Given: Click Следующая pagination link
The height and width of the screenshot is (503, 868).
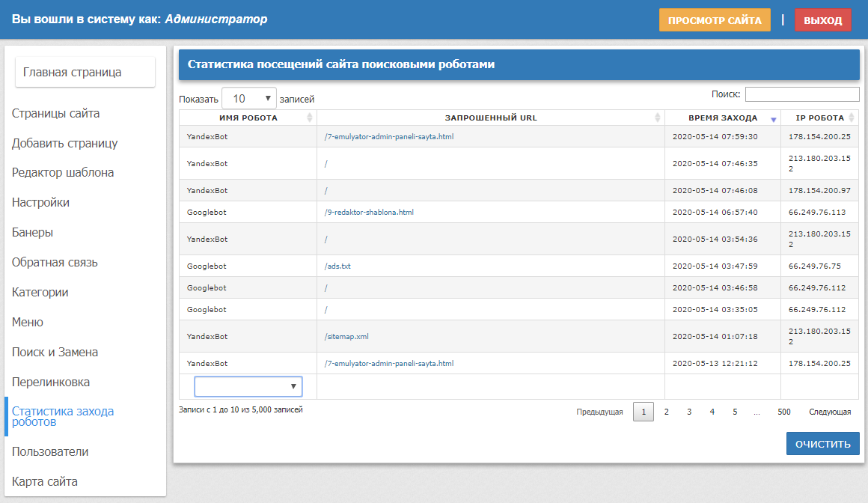Looking at the screenshot, I should pyautogui.click(x=830, y=412).
